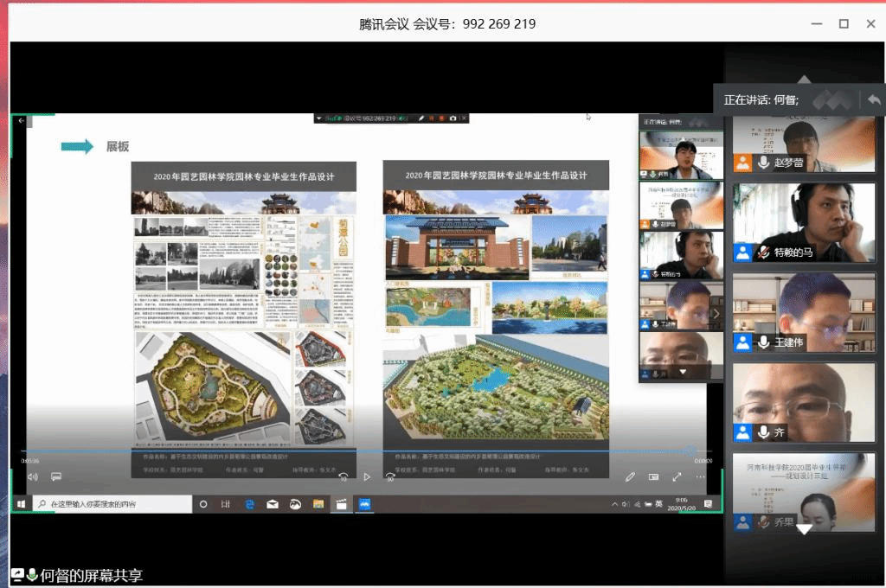The width and height of the screenshot is (886, 588).
Task: Click the 齐 participant avatar icon
Action: coord(742,432)
